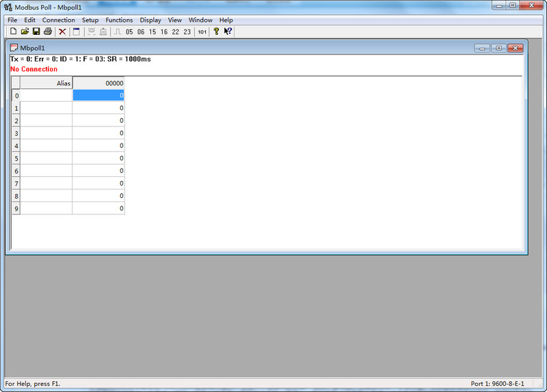Click the Print toolbar icon

click(x=48, y=31)
